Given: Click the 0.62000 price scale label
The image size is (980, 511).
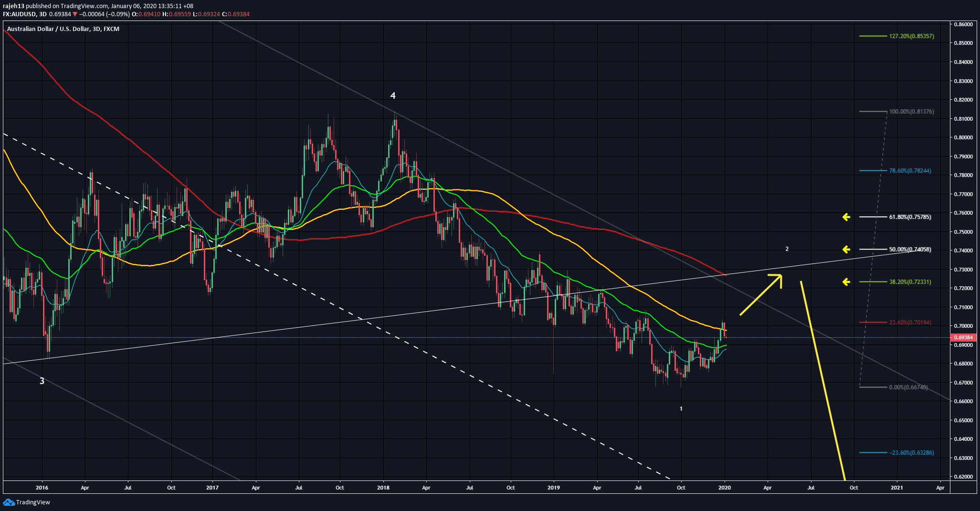Looking at the screenshot, I should [x=963, y=477].
